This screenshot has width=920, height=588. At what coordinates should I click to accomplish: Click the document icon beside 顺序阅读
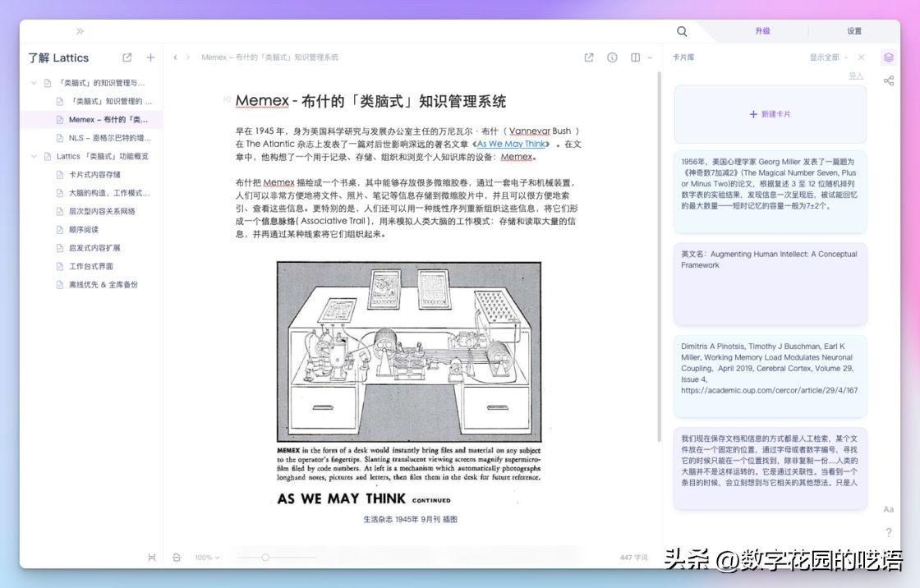[59, 229]
